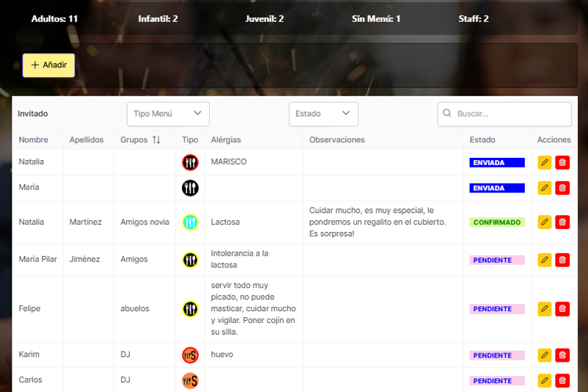Click the Añadir button to add guest
588x392 pixels.
[x=48, y=65]
